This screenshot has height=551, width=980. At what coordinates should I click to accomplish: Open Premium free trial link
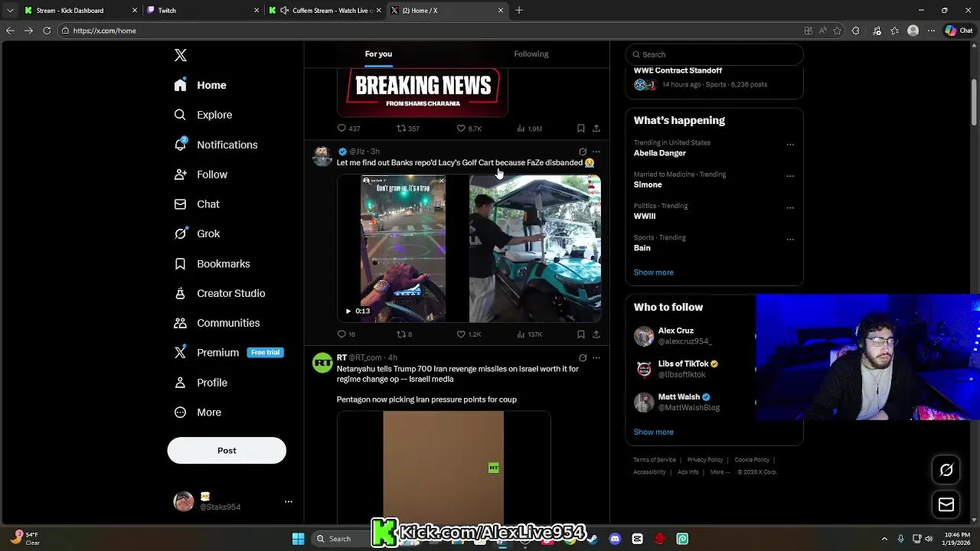coord(228,353)
